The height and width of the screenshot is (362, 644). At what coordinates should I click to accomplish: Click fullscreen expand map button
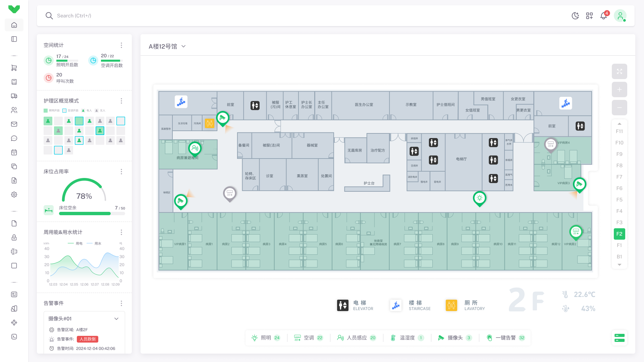619,71
